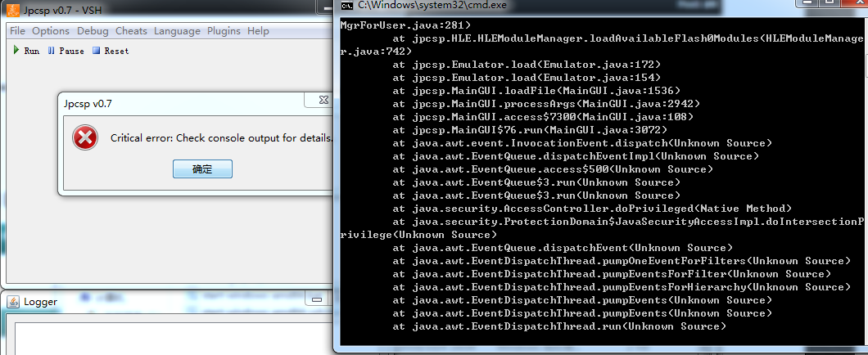This screenshot has height=355, width=868.
Task: Click the pumpEventsForHierarchy stack trace line
Action: click(x=622, y=287)
